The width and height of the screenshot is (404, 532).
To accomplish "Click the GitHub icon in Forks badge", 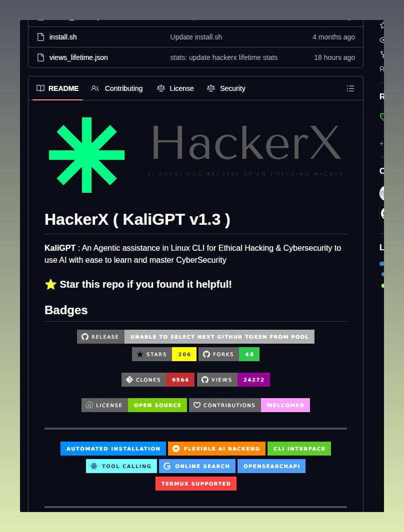I will coord(206,354).
